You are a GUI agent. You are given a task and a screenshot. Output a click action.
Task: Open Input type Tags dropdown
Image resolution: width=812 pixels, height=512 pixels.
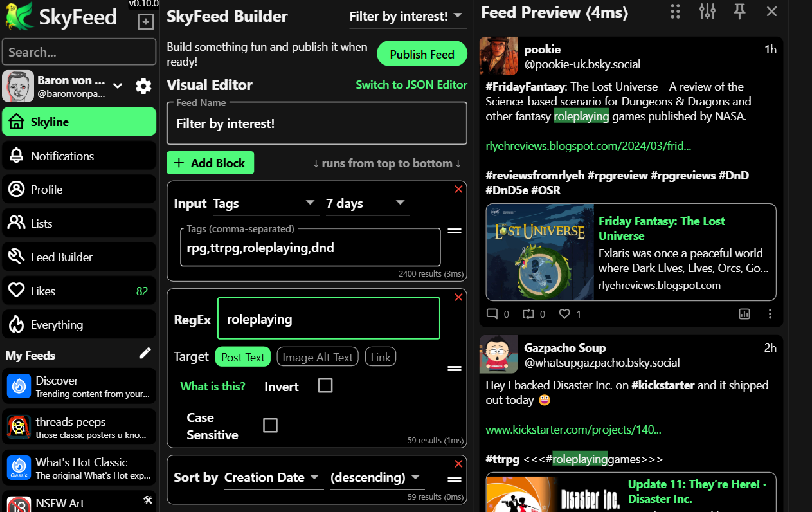click(266, 203)
